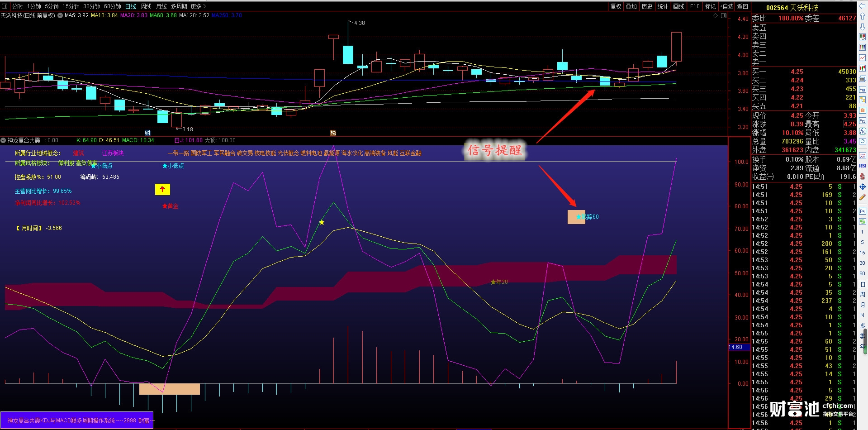Select 日 daily period in right sidebar
Image resolution: width=868 pixels, height=430 pixels.
[862, 284]
